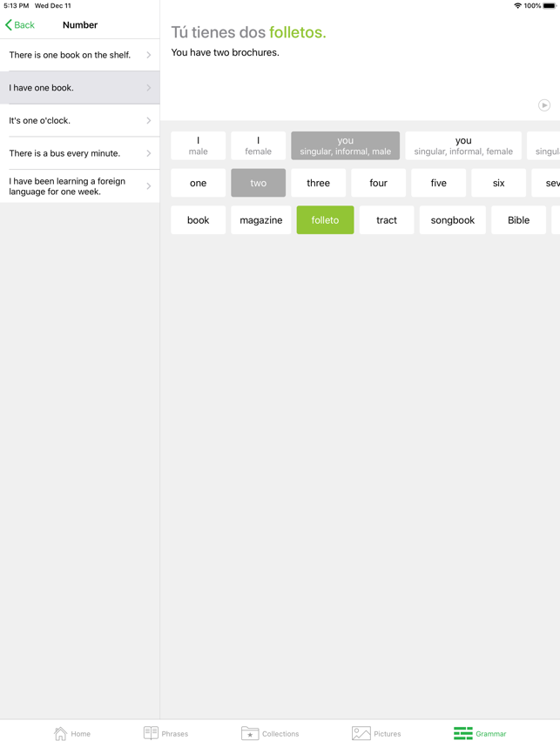Screen dimensions: 560x747
Task: Tap the Back arrow
Action: [x=20, y=25]
